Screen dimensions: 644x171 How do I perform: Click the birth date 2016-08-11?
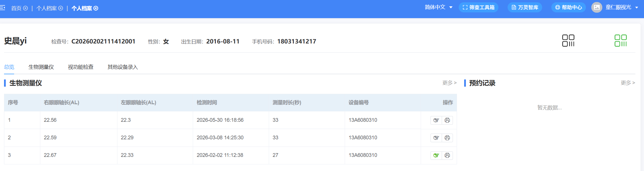coord(223,41)
